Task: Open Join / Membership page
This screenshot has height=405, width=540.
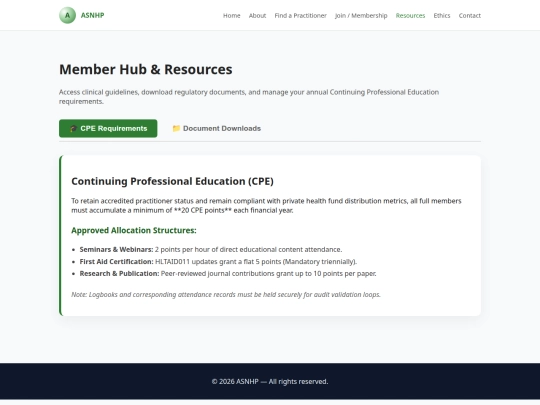Action: point(361,15)
